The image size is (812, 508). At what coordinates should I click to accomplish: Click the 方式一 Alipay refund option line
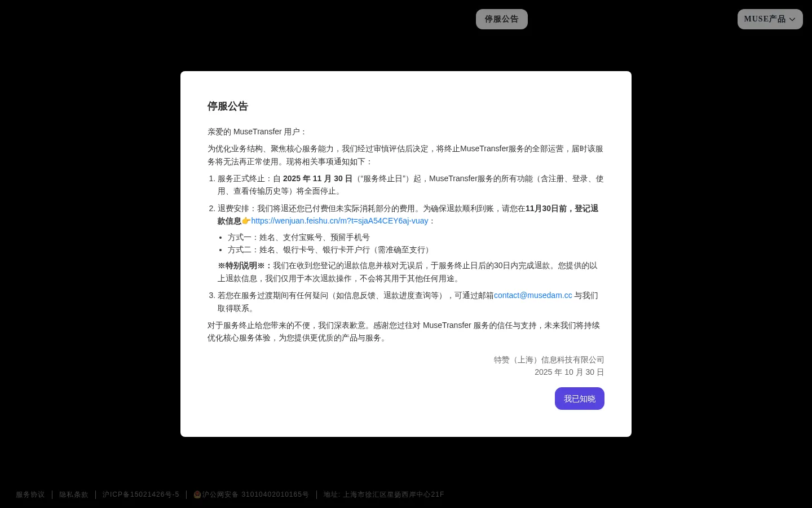pyautogui.click(x=299, y=238)
